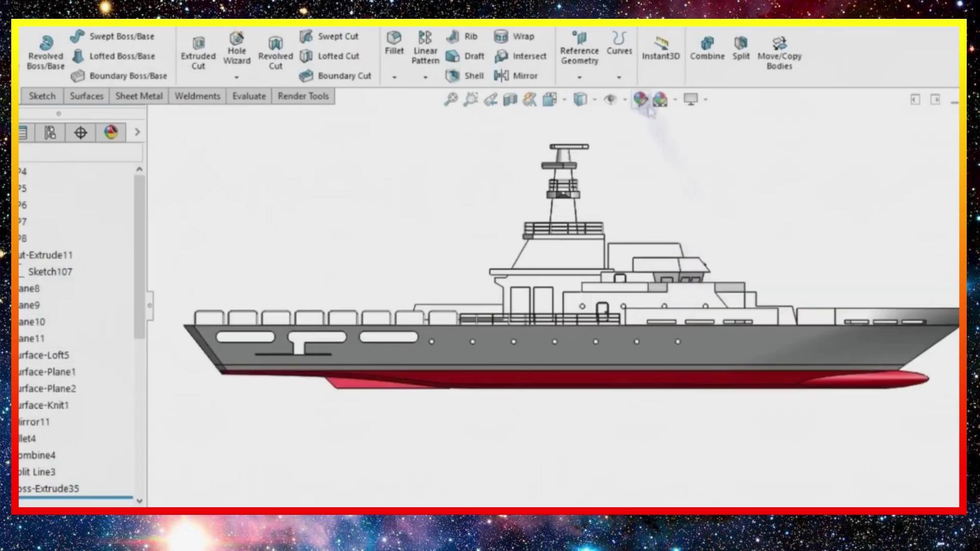Expand the Display Style dropdown arrow
The height and width of the screenshot is (551, 980).
click(x=595, y=99)
